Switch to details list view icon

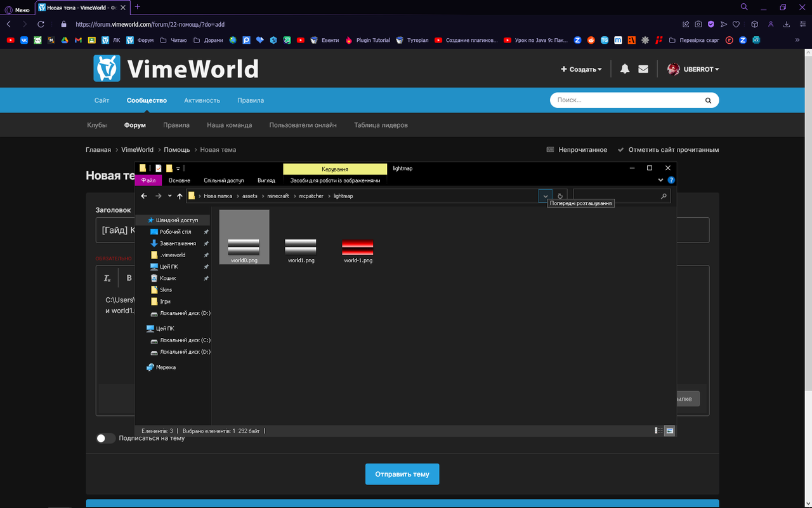[x=658, y=431]
